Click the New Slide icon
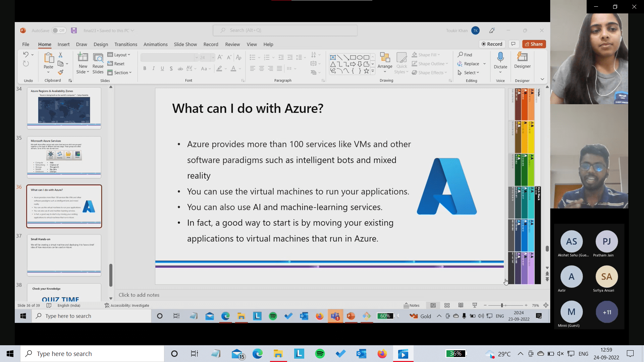Viewport: 644px width, 362px height. click(83, 58)
